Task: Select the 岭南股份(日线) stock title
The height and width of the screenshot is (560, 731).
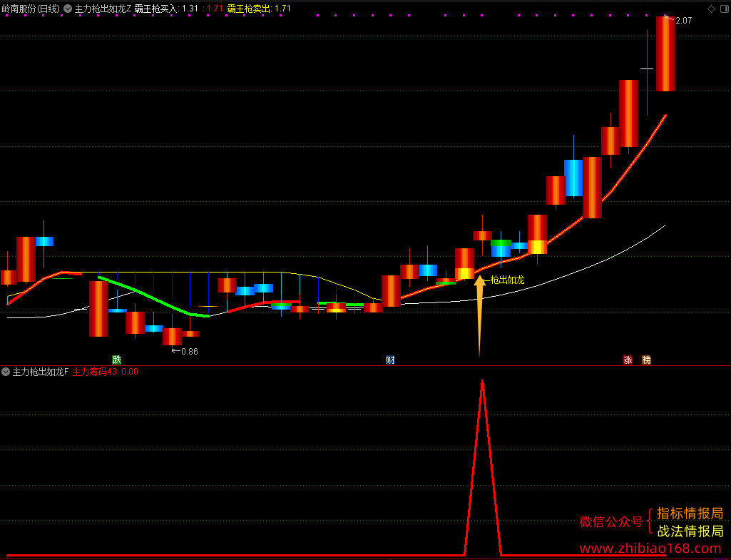Action: point(31,9)
